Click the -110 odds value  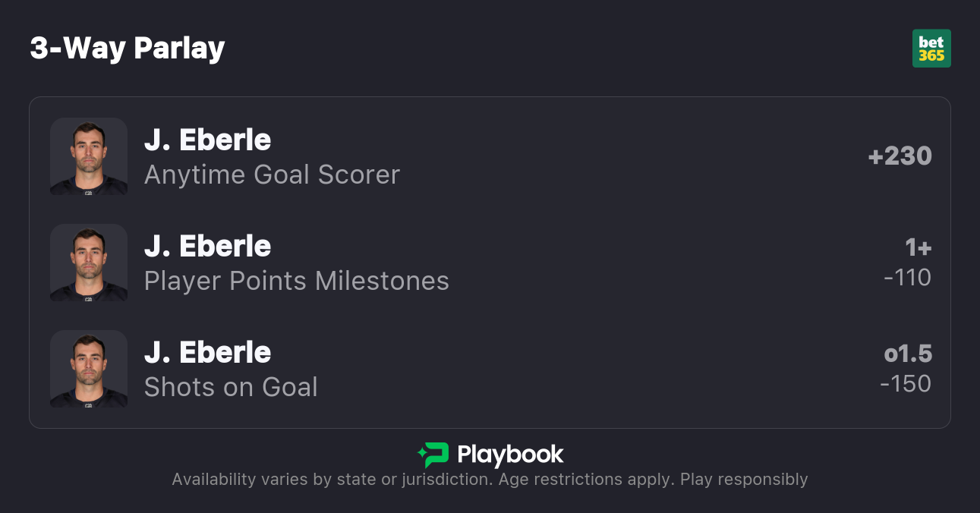point(907,278)
